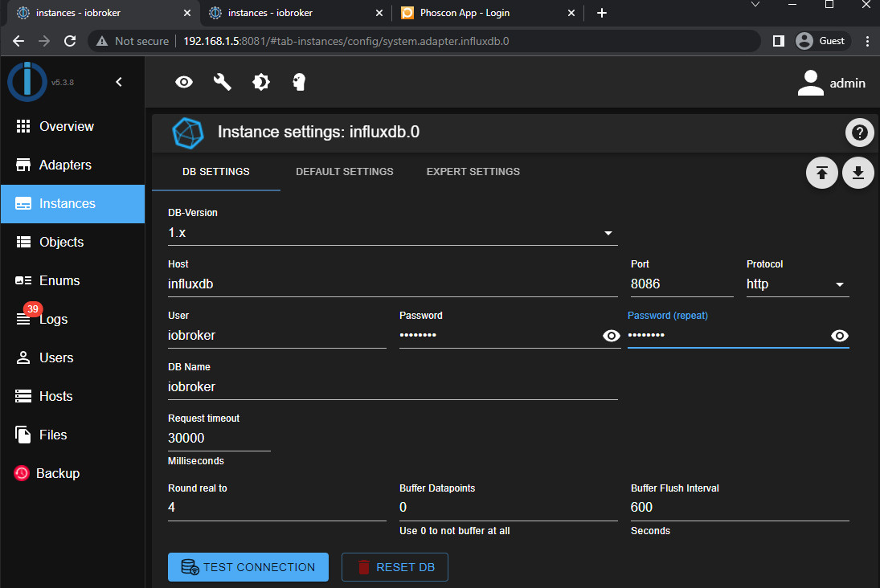Image resolution: width=880 pixels, height=588 pixels.
Task: Click the ioBroker logo in the sidebar
Action: tap(27, 82)
